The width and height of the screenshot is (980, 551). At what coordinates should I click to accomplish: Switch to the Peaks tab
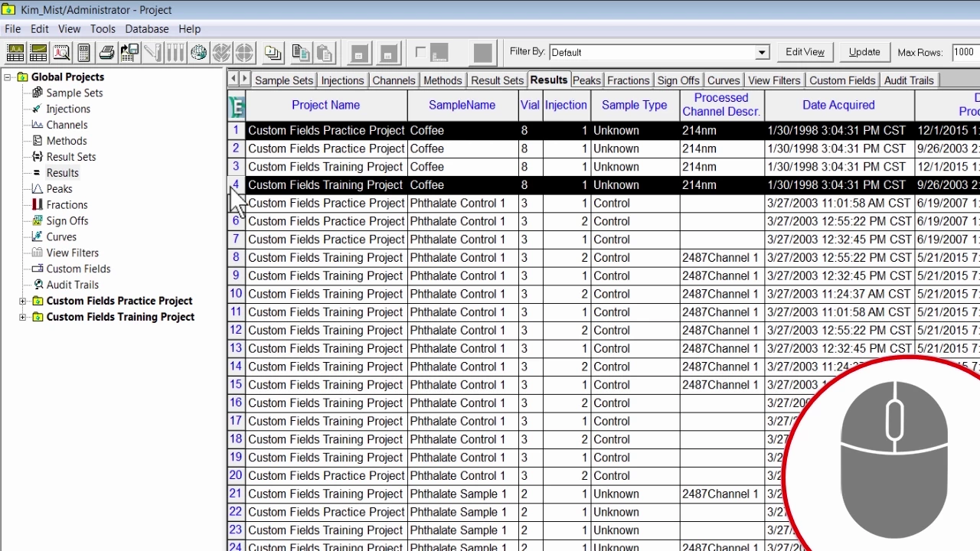586,80
